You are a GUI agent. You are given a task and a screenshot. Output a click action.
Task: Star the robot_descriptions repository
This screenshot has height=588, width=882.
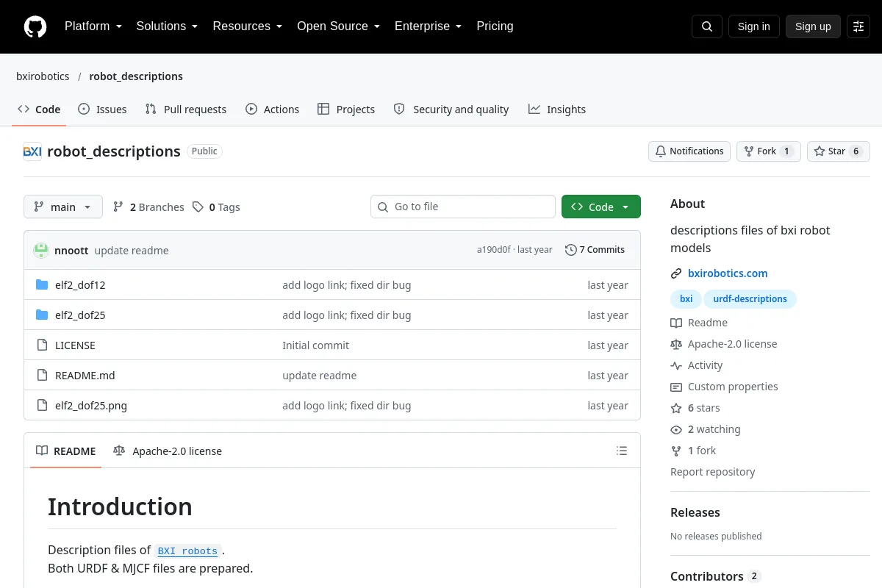point(839,151)
